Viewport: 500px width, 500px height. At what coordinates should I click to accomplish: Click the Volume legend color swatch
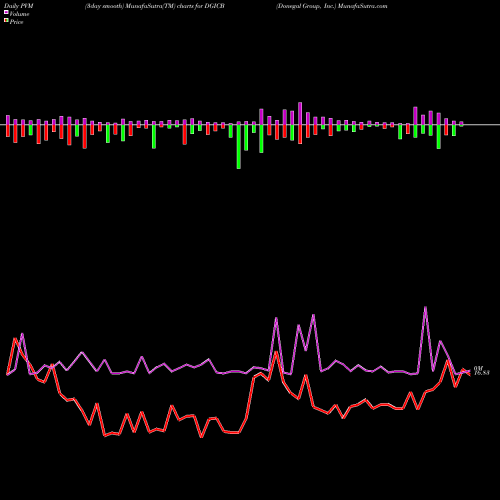[6, 12]
